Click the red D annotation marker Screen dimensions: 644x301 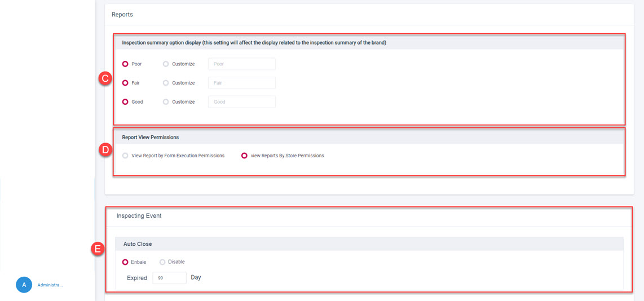[x=104, y=149]
